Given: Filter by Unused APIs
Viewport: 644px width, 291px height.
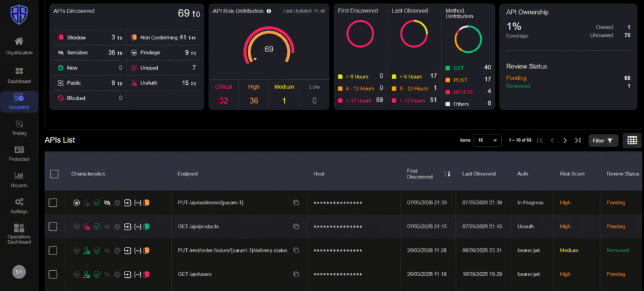Looking at the screenshot, I should point(164,68).
